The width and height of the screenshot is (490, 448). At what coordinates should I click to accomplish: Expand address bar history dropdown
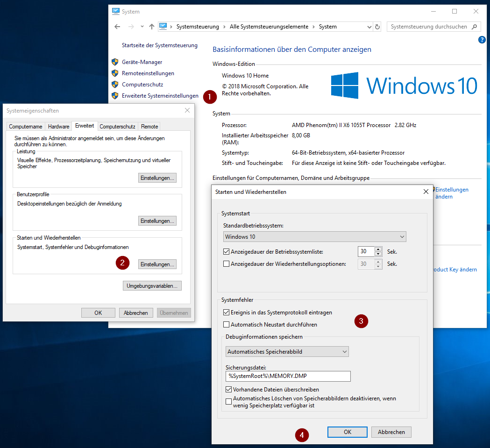pos(369,27)
